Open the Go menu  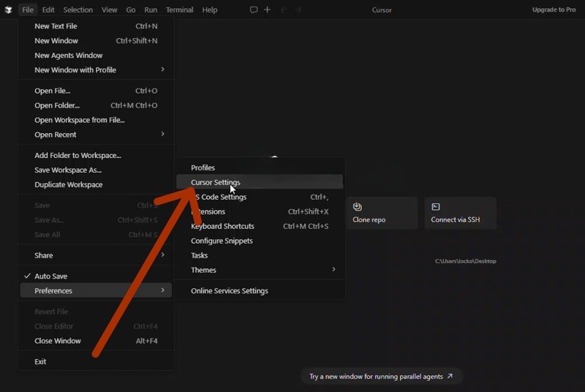131,10
